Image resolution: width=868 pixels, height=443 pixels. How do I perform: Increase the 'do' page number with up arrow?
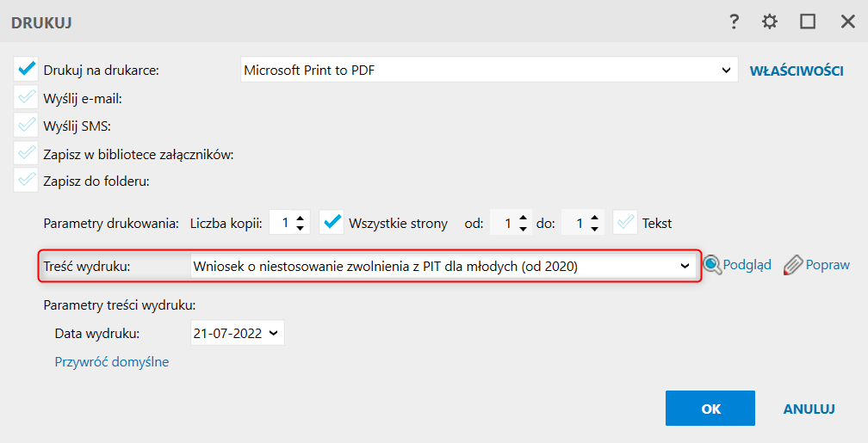click(594, 218)
